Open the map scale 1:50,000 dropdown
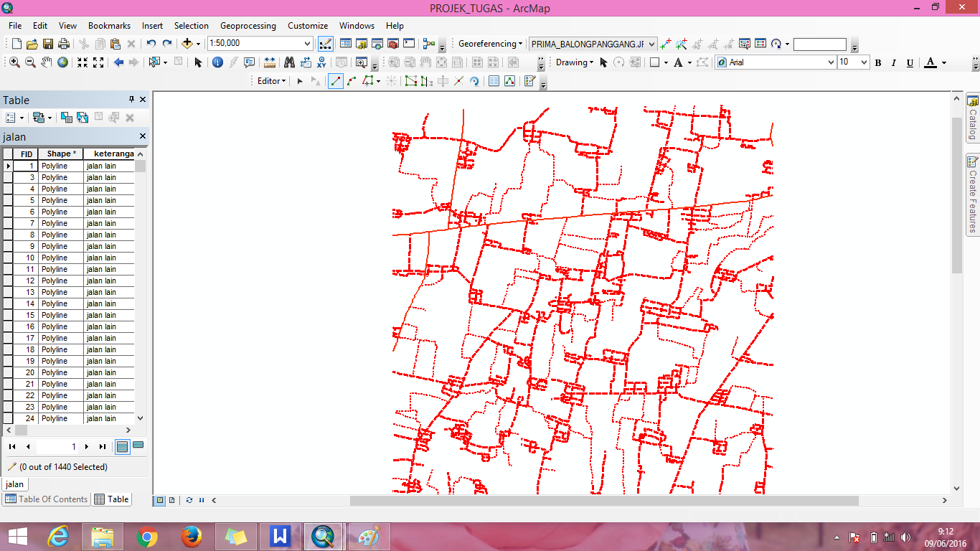980x551 pixels. [308, 44]
